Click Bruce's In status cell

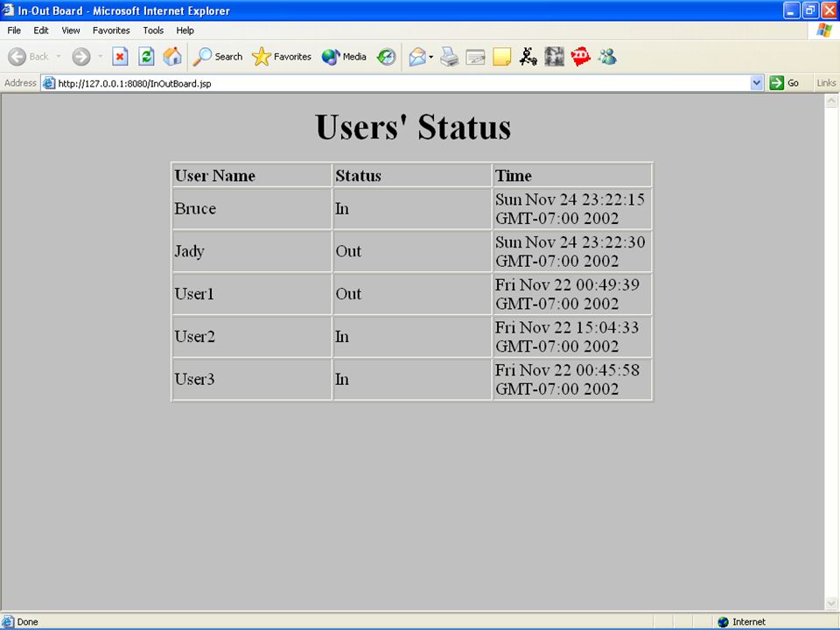(412, 208)
